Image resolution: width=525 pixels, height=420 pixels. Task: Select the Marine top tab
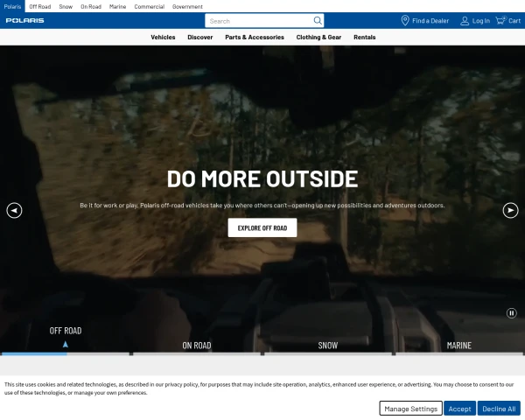[117, 6]
